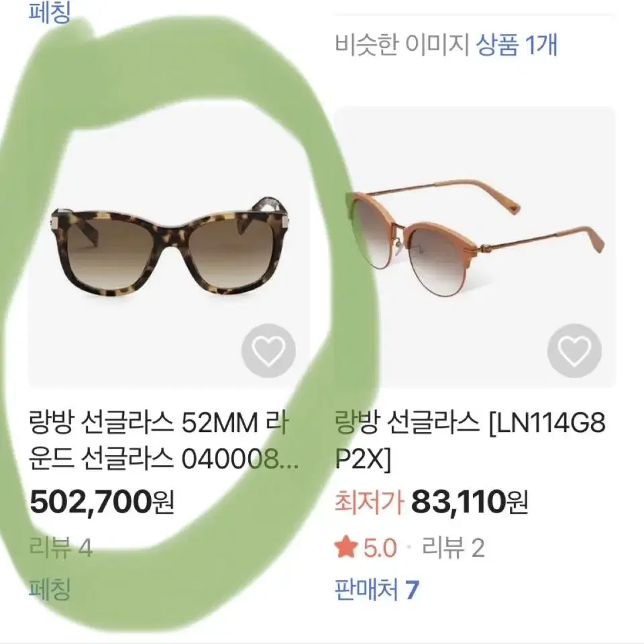Open the orange round sunglasses image
The image size is (644, 644).
click(x=475, y=247)
